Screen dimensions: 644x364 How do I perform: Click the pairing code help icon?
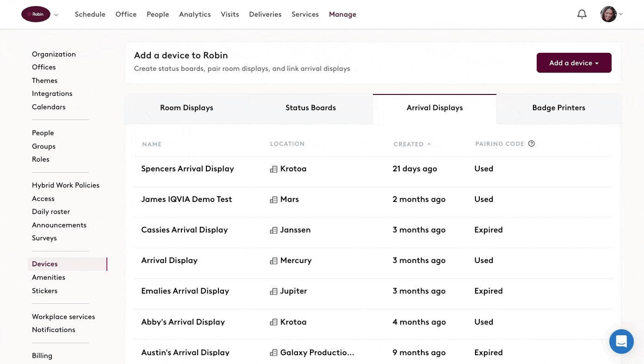tap(532, 144)
